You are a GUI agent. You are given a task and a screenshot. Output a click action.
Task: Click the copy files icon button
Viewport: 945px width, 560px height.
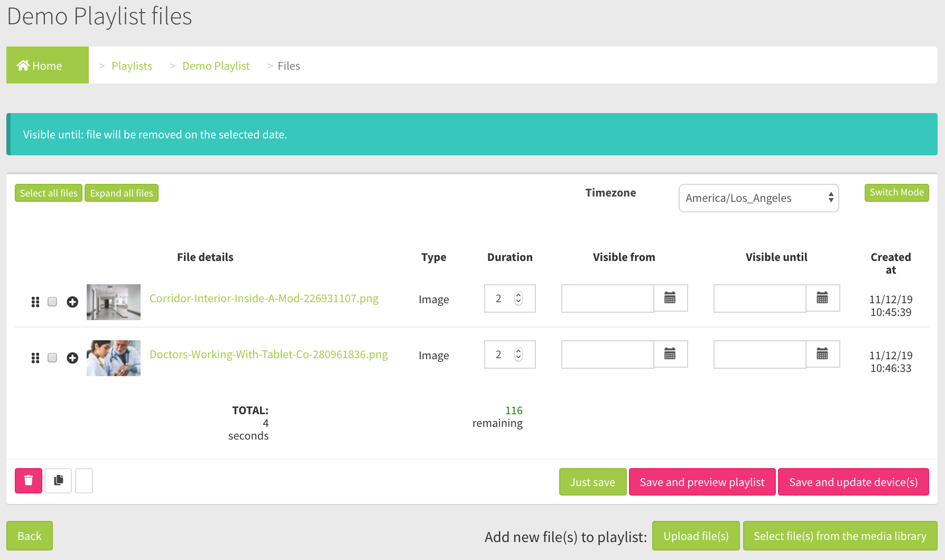[x=58, y=481]
